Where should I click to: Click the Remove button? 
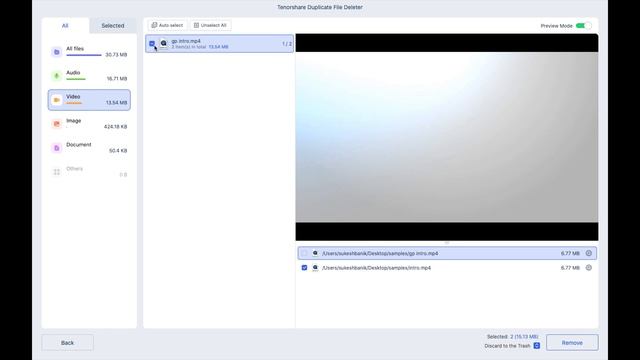coord(572,343)
